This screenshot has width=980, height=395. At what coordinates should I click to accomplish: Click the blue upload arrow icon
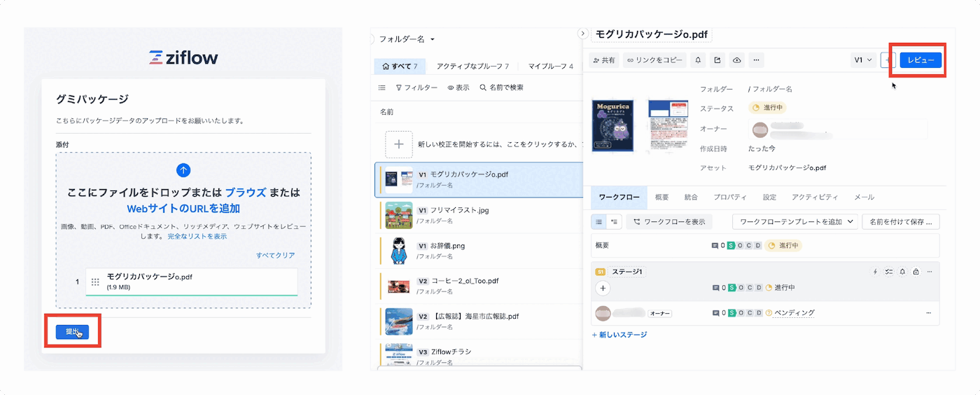tap(183, 170)
